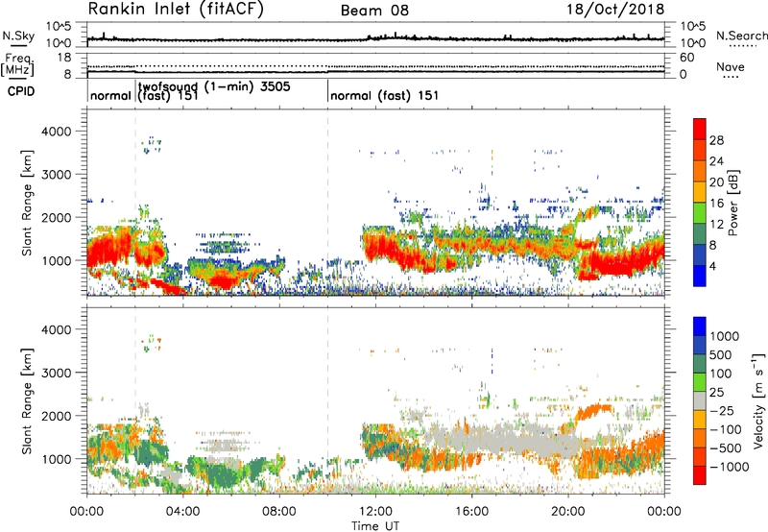
Task: Click the small echo cluster near 3700 km in power panel
Action: coord(152,145)
